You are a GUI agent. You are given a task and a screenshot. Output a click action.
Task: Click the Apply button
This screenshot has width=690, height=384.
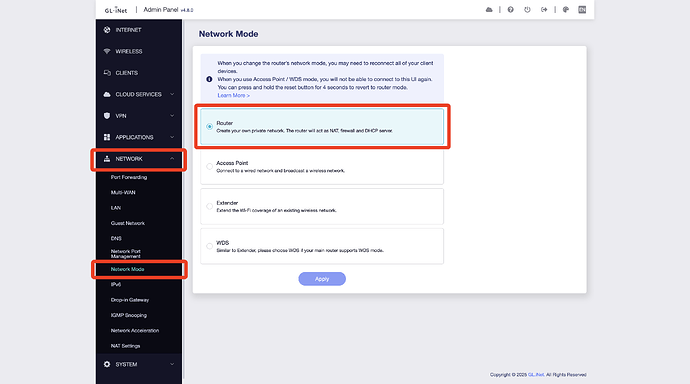tap(322, 279)
